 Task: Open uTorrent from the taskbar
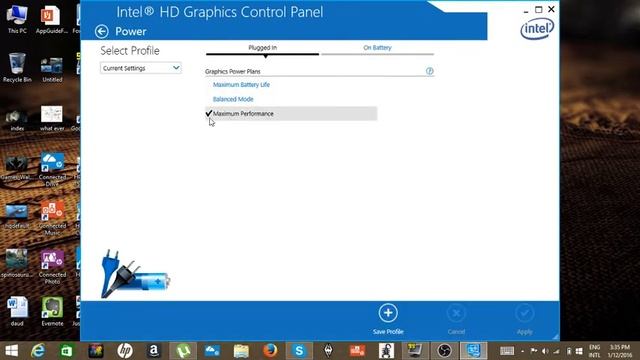(x=183, y=351)
